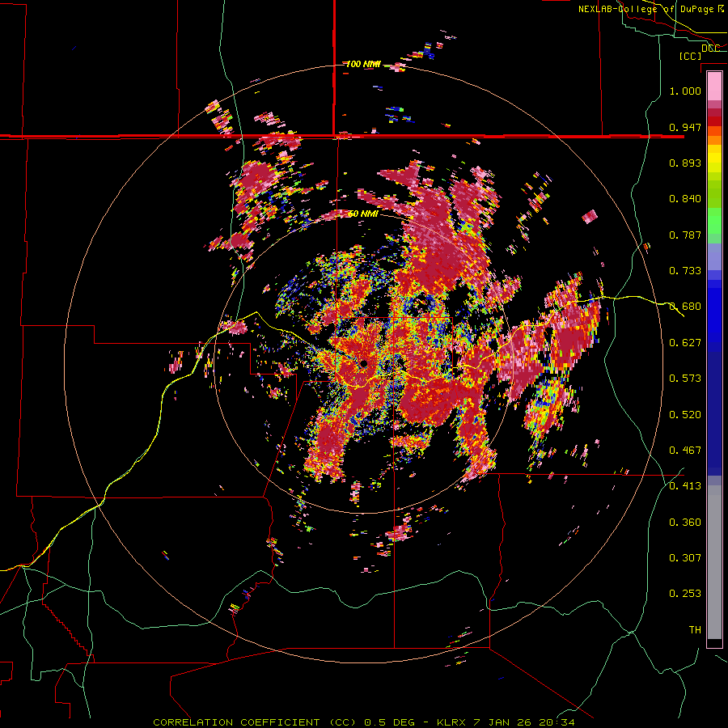
Task: Click the 100 NMI range ring label
Action: click(x=363, y=64)
